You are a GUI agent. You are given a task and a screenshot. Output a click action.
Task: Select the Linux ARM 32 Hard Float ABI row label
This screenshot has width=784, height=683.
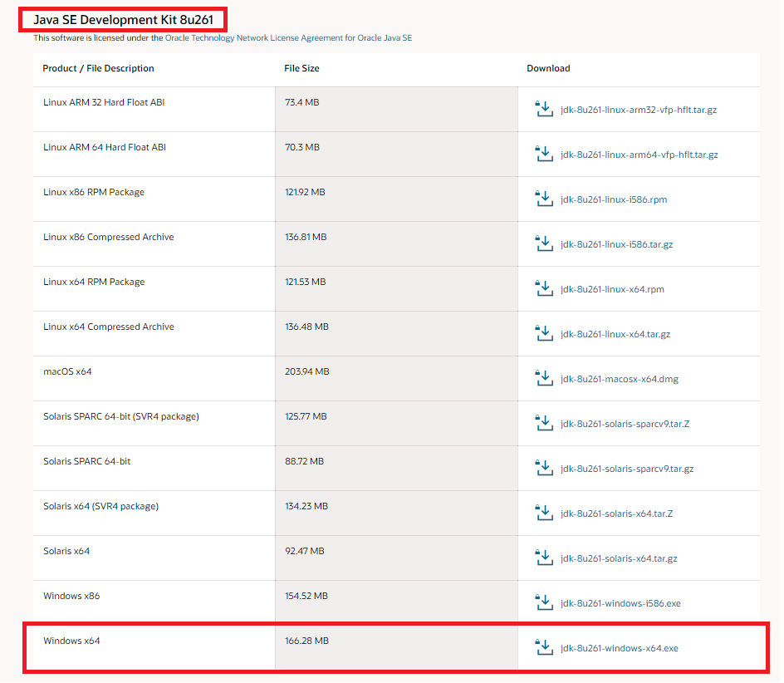(104, 102)
